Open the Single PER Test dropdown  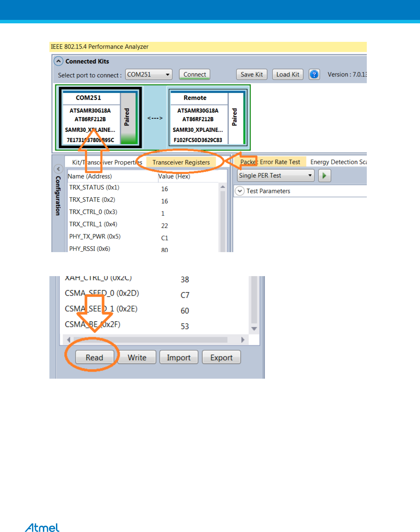click(x=276, y=176)
